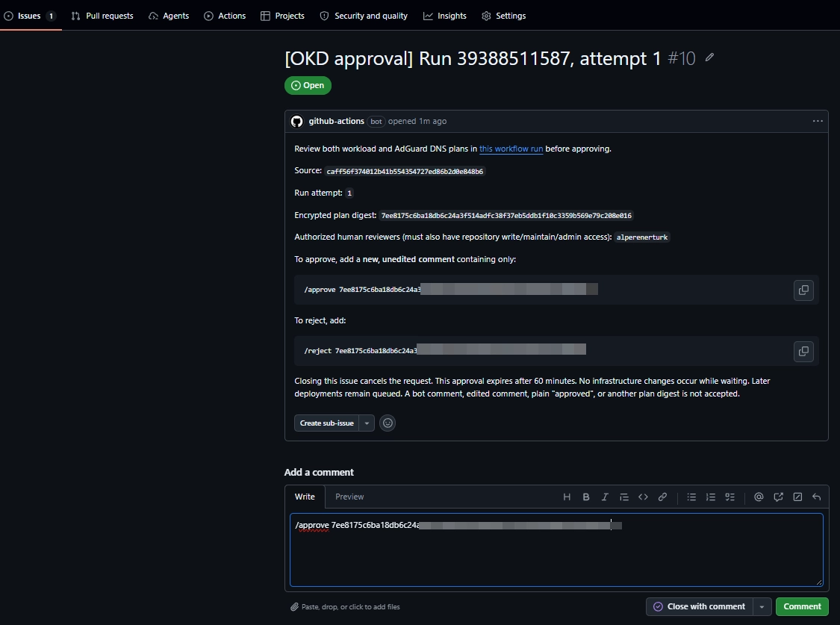The image size is (840, 625).
Task: Expand the Close with comment dropdown arrow
Action: pyautogui.click(x=762, y=606)
